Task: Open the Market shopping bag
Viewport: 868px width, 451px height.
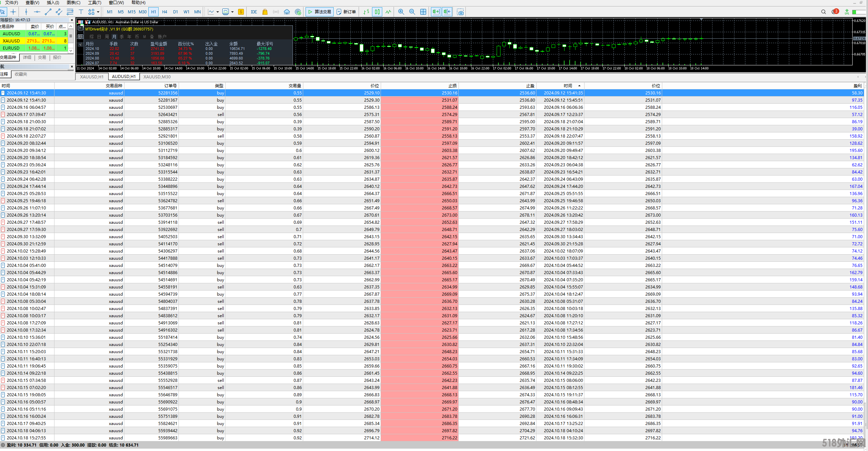Action: [x=265, y=12]
